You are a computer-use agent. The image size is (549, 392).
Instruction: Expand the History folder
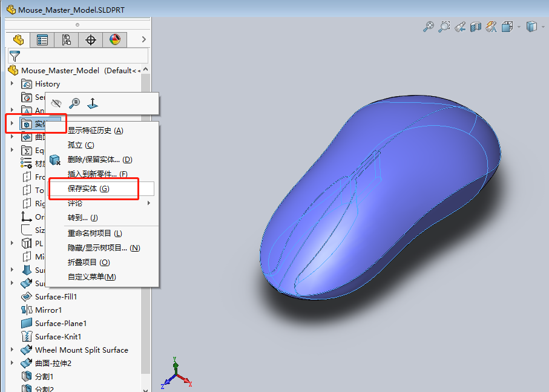point(12,83)
